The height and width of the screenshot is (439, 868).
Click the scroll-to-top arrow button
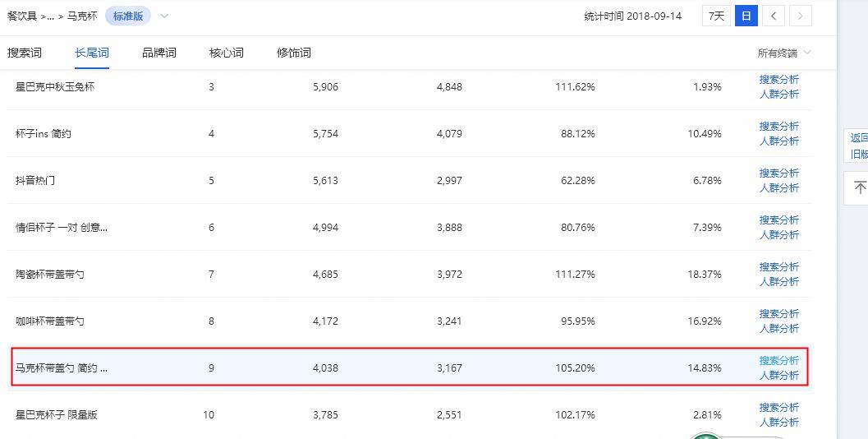coord(859,188)
